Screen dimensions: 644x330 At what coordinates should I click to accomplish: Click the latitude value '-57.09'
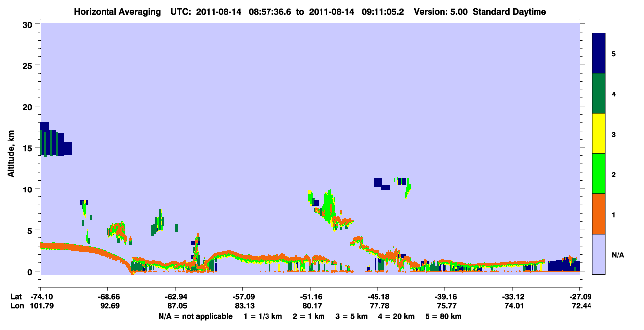coord(243,297)
